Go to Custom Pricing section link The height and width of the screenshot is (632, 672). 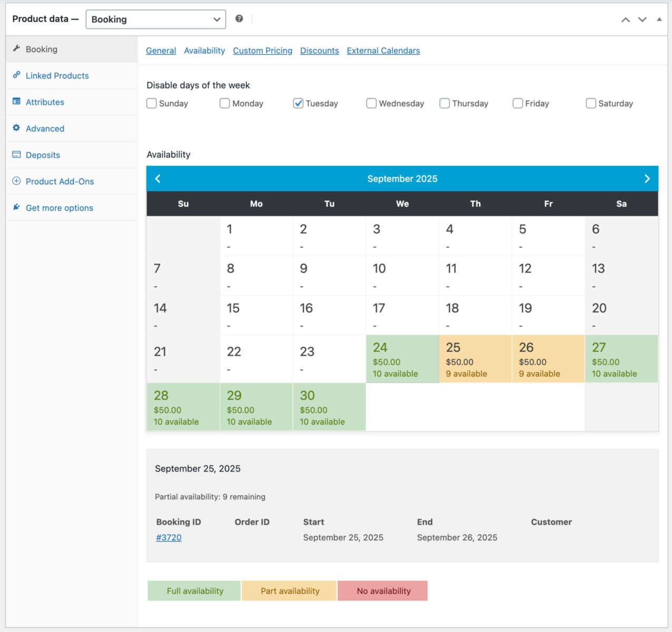262,51
